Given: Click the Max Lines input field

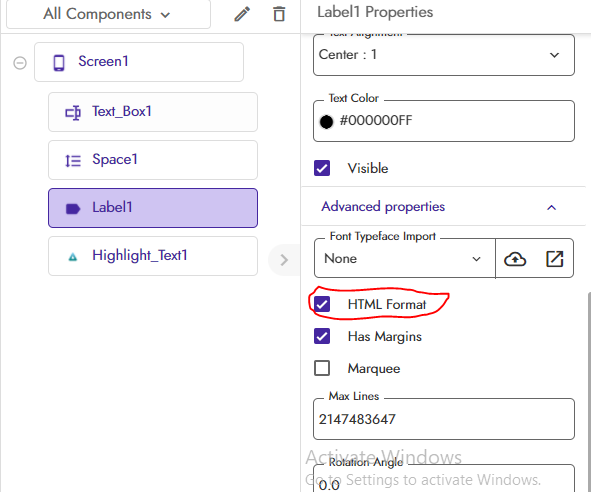Looking at the screenshot, I should point(444,419).
